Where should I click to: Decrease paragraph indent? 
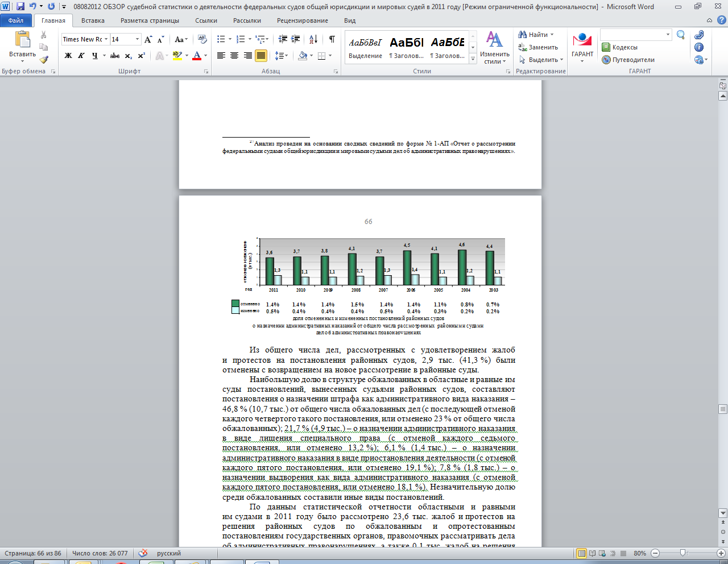click(283, 39)
